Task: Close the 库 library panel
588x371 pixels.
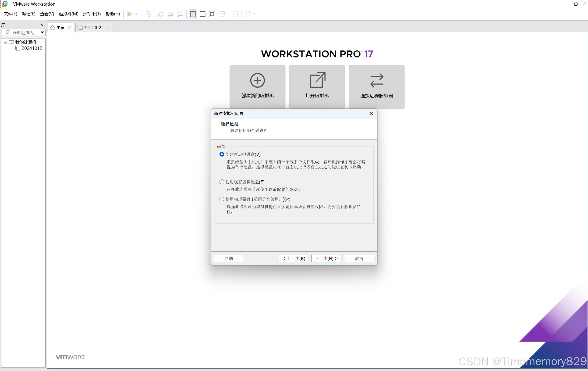Action: point(42,25)
